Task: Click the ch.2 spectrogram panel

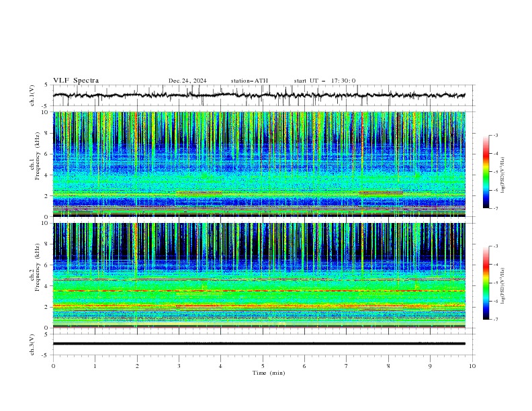Action: (x=259, y=275)
